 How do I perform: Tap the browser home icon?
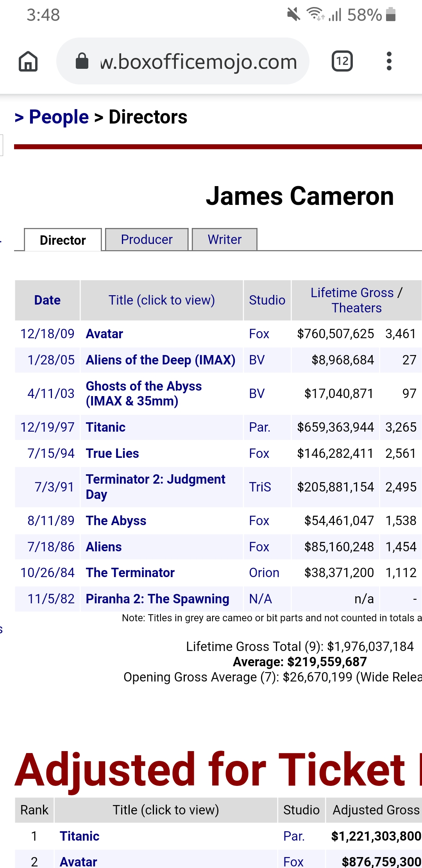tap(28, 61)
